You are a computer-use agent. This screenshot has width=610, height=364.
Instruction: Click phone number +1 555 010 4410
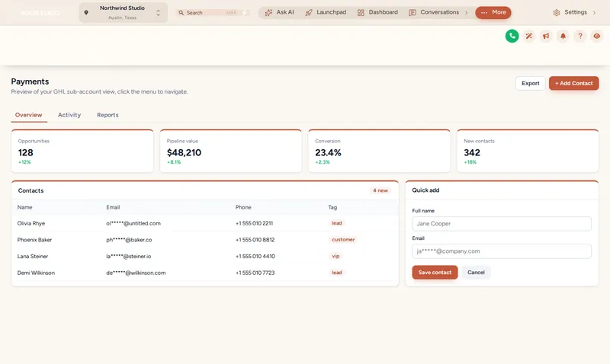pos(255,257)
